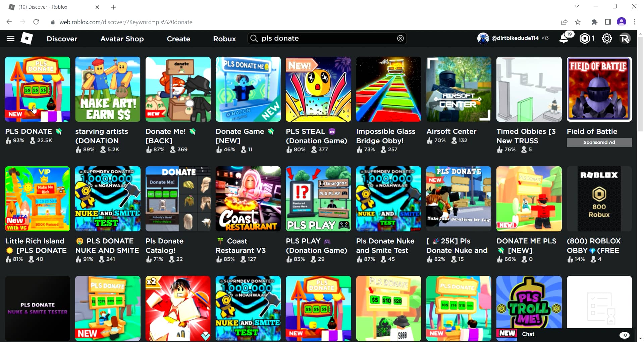This screenshot has height=342, width=644.
Task: Open the browser tab search chevron
Action: point(576,6)
